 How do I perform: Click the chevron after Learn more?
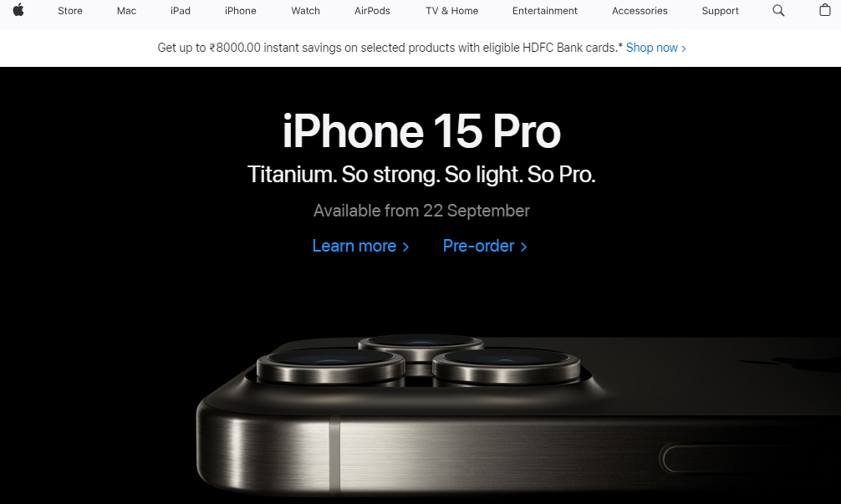coord(405,247)
